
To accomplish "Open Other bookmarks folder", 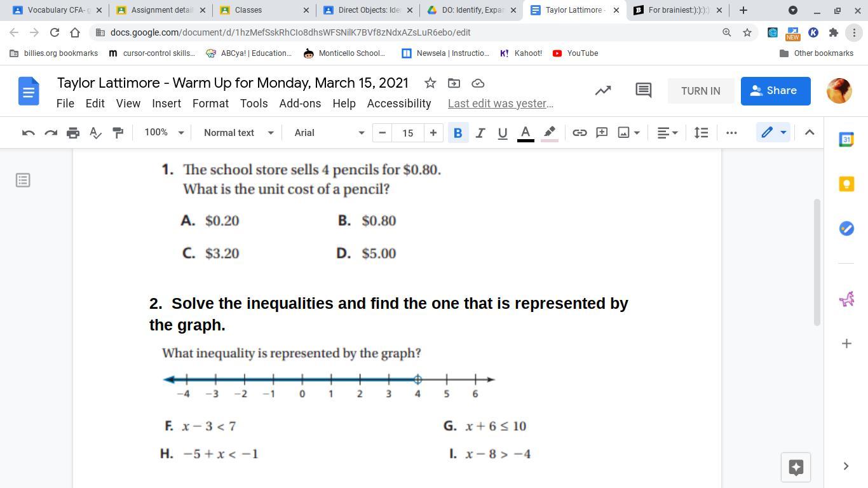I will point(817,53).
